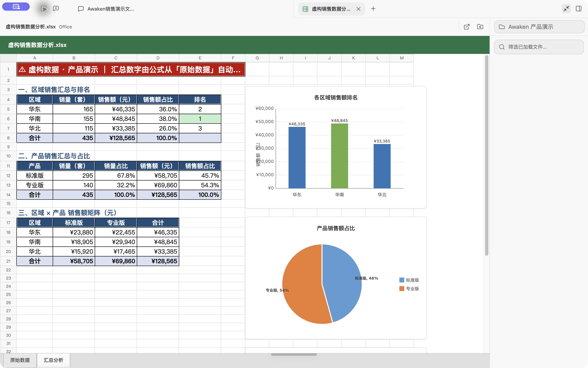Click the red 虚构数据 warning banner cell
The height and width of the screenshot is (368, 588).
131,70
